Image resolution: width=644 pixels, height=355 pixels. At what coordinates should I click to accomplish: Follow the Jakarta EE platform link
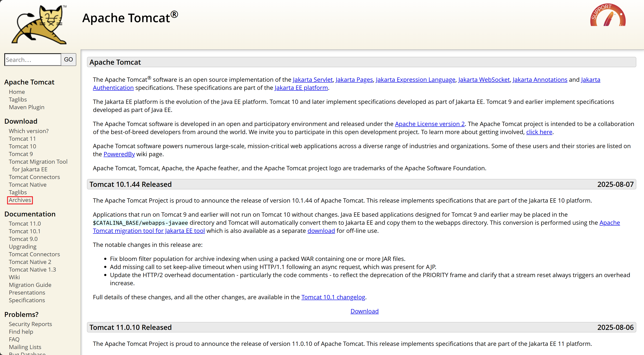(x=301, y=88)
